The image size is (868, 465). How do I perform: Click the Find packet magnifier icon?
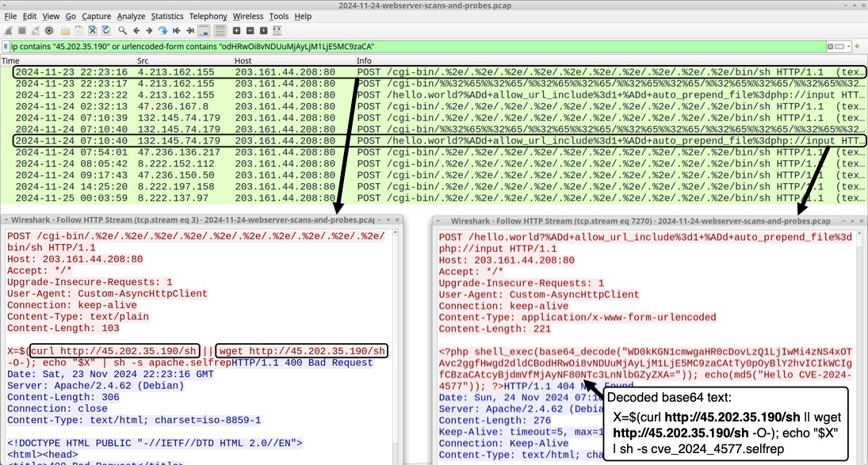[x=122, y=31]
